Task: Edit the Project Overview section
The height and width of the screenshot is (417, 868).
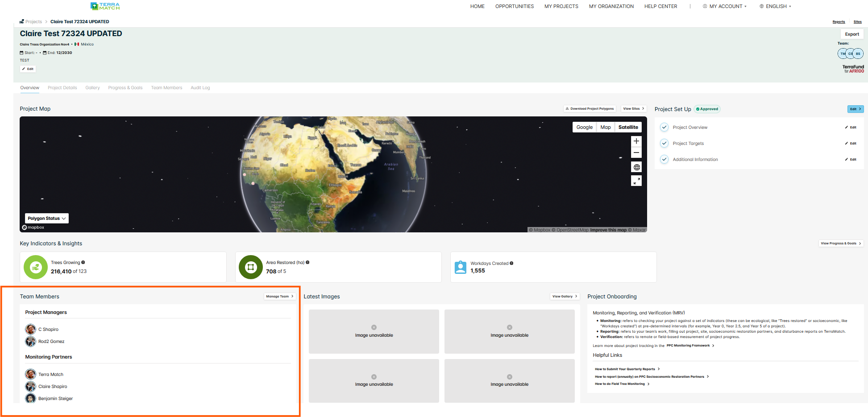Action: [851, 127]
